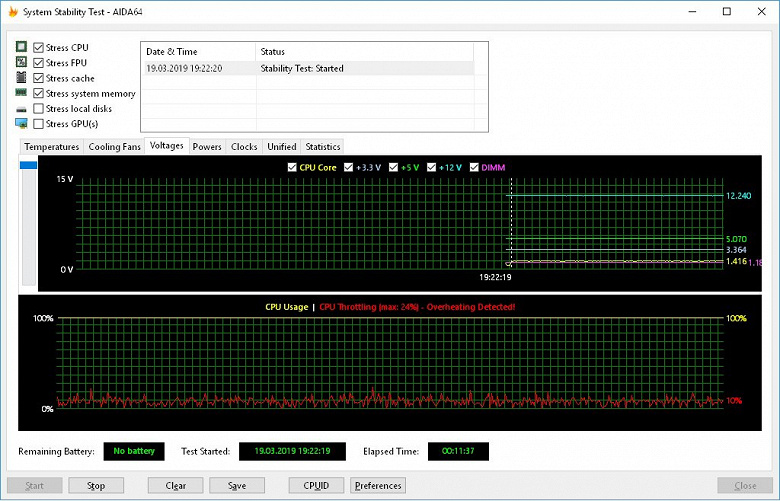Save the test results
The height and width of the screenshot is (501, 780).
pyautogui.click(x=237, y=486)
